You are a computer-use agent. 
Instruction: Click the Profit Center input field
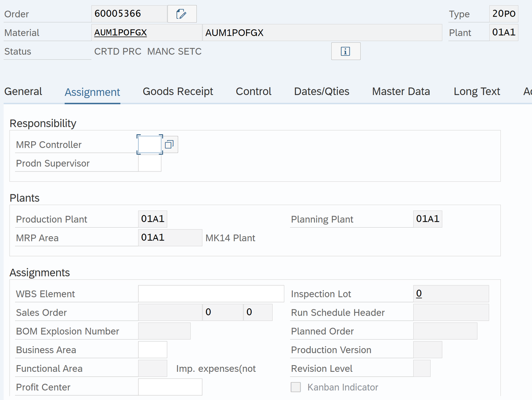pyautogui.click(x=170, y=387)
